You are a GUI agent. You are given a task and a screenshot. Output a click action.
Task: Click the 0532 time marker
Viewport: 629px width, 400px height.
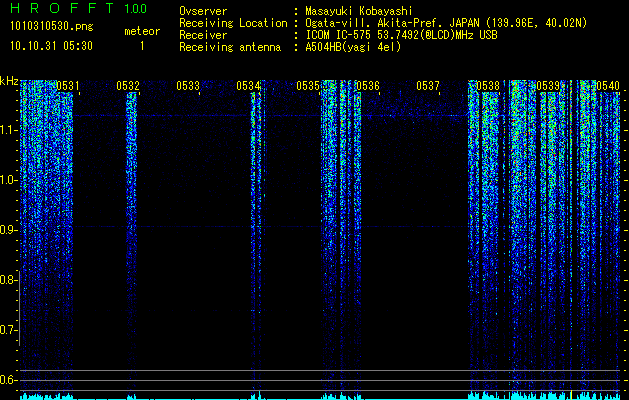(x=128, y=86)
